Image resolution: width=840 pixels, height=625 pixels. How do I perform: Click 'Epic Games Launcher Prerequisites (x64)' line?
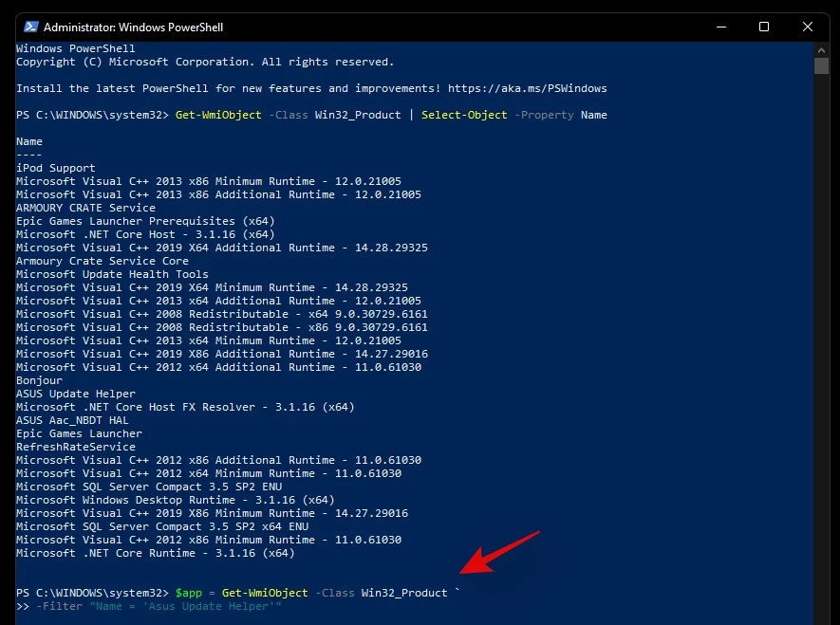[x=145, y=221]
